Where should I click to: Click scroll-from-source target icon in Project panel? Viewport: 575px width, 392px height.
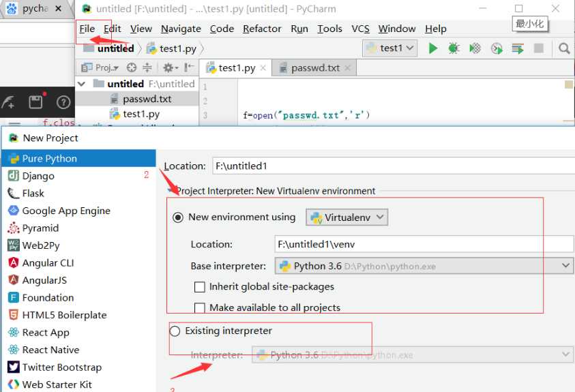click(131, 67)
